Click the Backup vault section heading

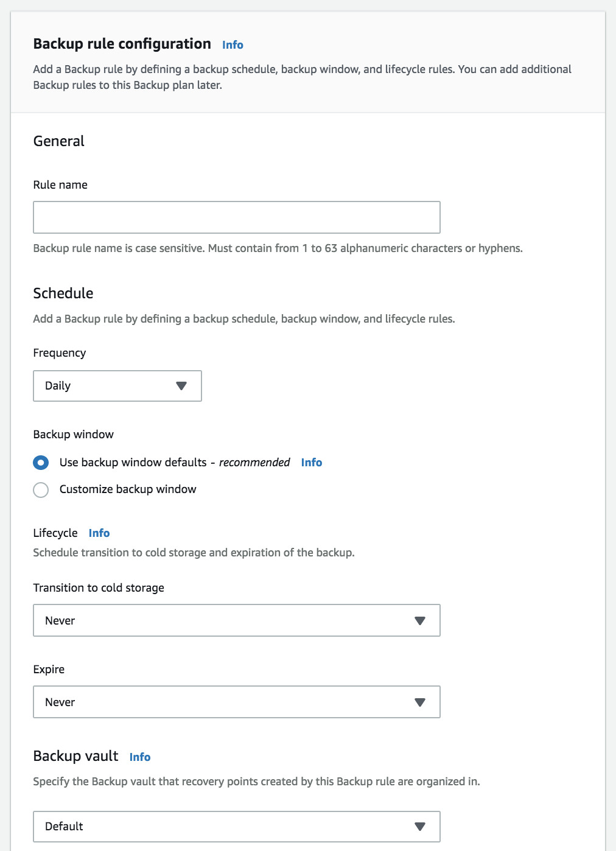pos(75,756)
